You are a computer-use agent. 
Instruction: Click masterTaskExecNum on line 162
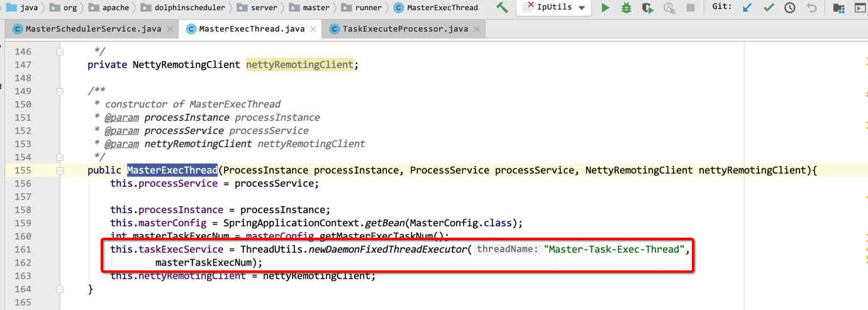(x=204, y=263)
